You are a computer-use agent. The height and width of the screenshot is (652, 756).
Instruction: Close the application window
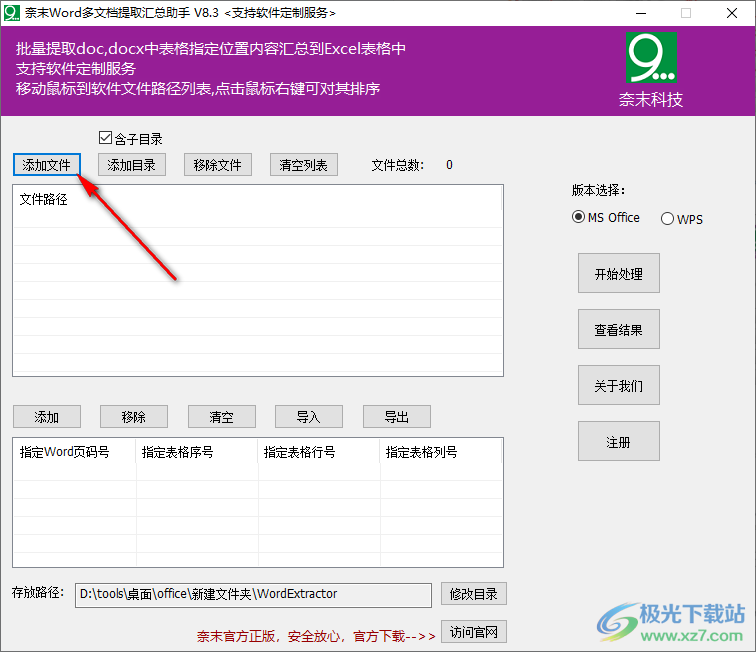tap(731, 13)
